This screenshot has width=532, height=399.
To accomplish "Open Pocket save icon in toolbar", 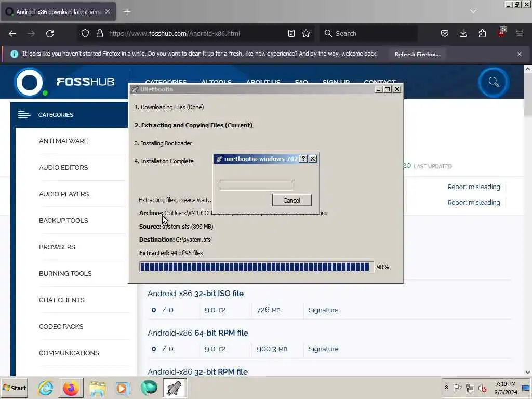I will [445, 33].
